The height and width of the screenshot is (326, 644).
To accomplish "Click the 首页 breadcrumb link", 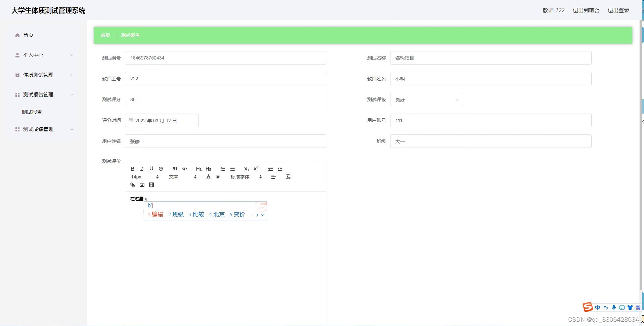I will [105, 35].
